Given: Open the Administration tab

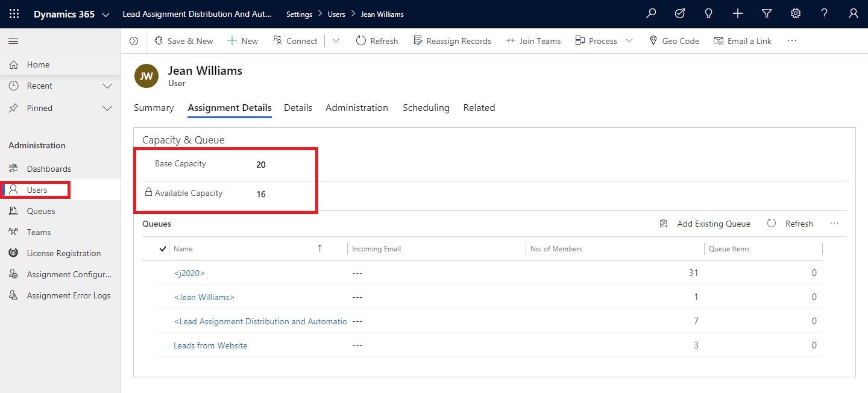Looking at the screenshot, I should [357, 108].
